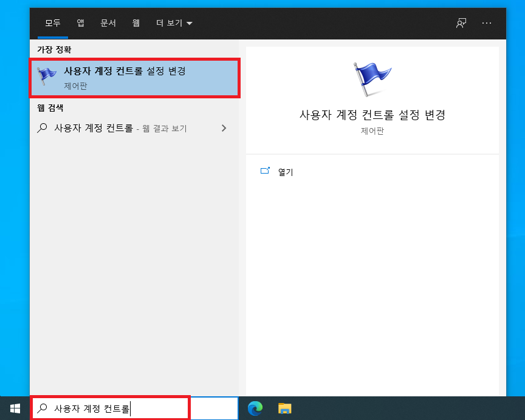
Task: Click the taskbar search input field
Action: pos(134,408)
